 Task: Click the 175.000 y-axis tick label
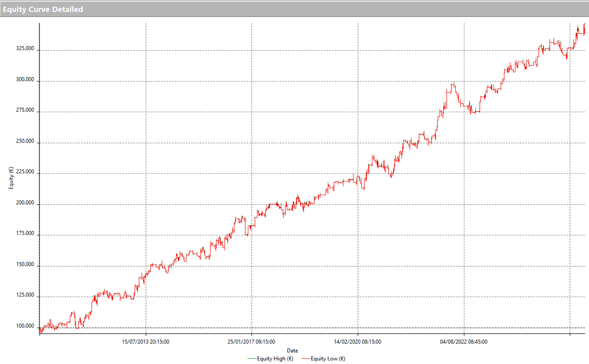click(x=25, y=234)
